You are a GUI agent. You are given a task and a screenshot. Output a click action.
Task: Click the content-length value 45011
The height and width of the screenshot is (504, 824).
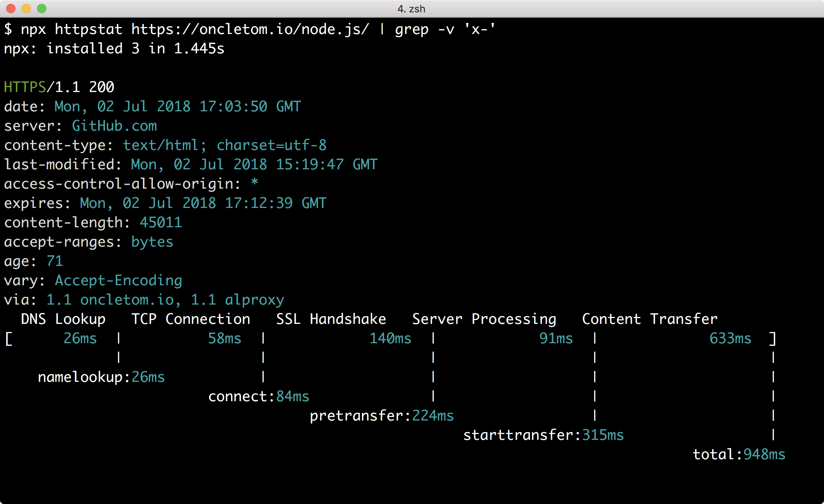pos(161,223)
